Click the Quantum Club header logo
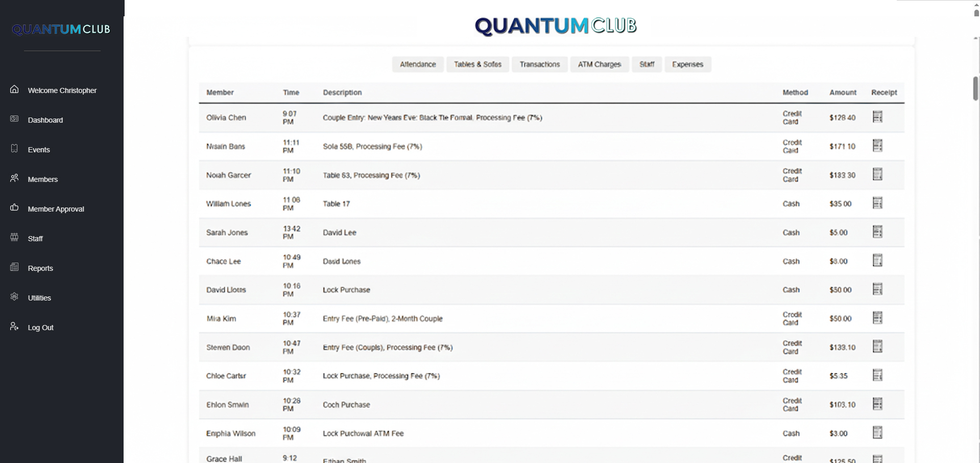The width and height of the screenshot is (980, 463). [555, 26]
